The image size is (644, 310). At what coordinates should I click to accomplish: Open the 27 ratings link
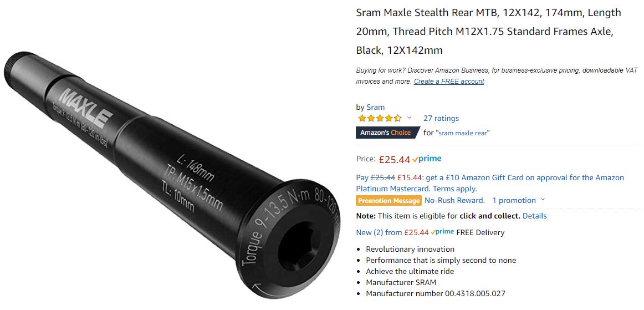coord(441,119)
